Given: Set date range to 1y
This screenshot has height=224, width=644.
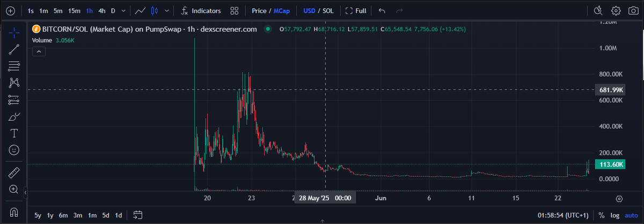Looking at the screenshot, I should [x=50, y=215].
